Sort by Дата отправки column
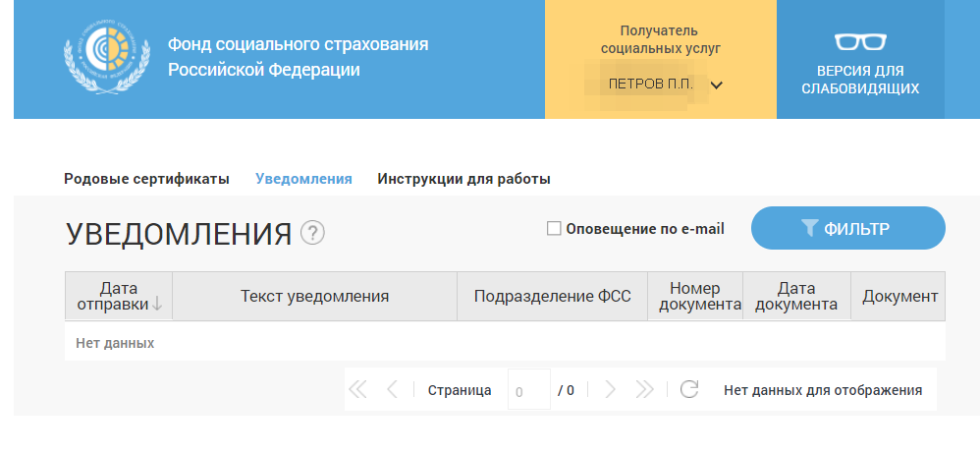 coord(118,296)
